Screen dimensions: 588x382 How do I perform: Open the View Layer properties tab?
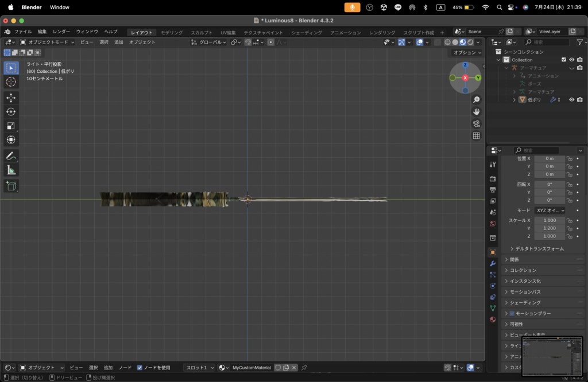pos(493,201)
